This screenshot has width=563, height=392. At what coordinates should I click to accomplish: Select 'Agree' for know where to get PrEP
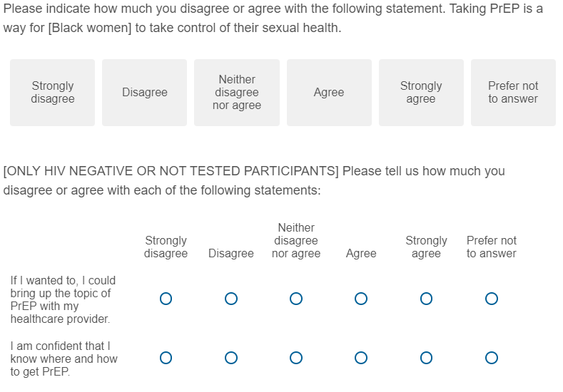click(x=361, y=357)
